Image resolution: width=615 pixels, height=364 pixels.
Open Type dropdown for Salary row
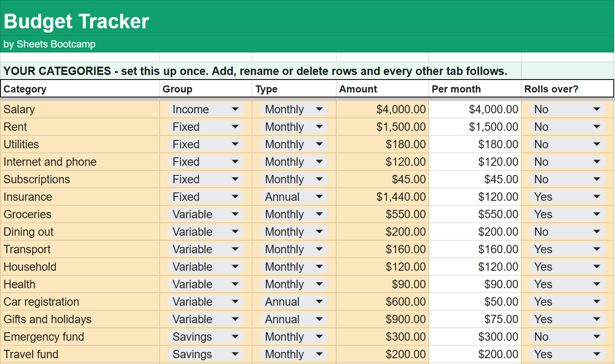[x=294, y=109]
